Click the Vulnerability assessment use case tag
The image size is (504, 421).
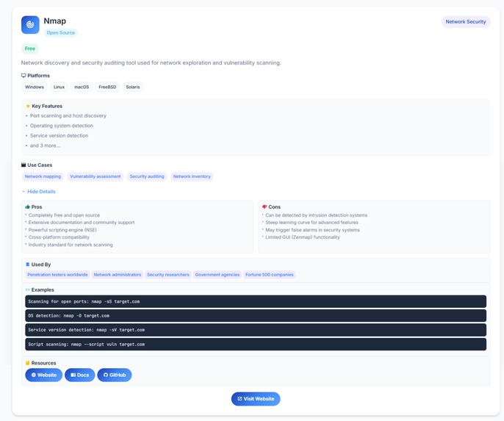[x=96, y=176]
